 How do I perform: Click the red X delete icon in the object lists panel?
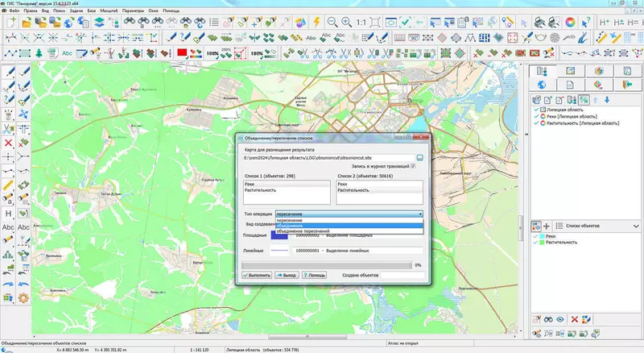[x=574, y=320]
